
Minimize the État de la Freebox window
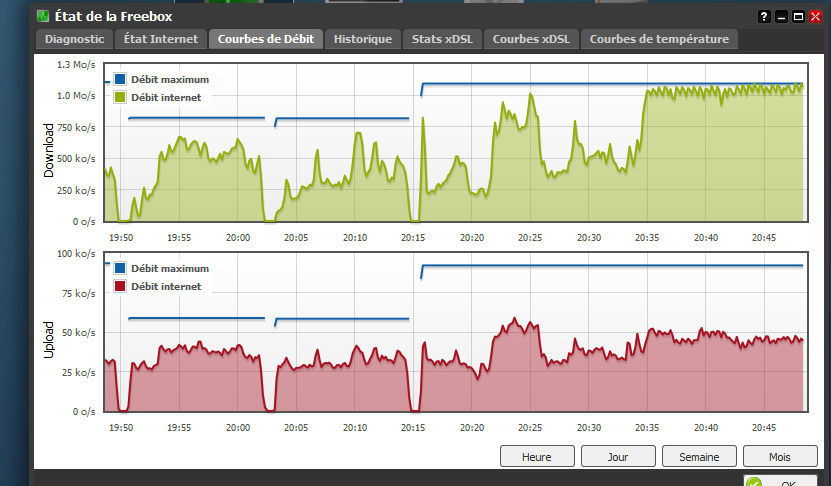tap(781, 17)
